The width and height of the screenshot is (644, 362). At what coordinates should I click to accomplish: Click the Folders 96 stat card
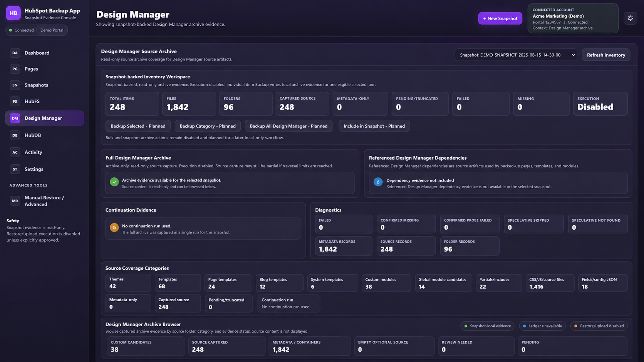coord(246,103)
